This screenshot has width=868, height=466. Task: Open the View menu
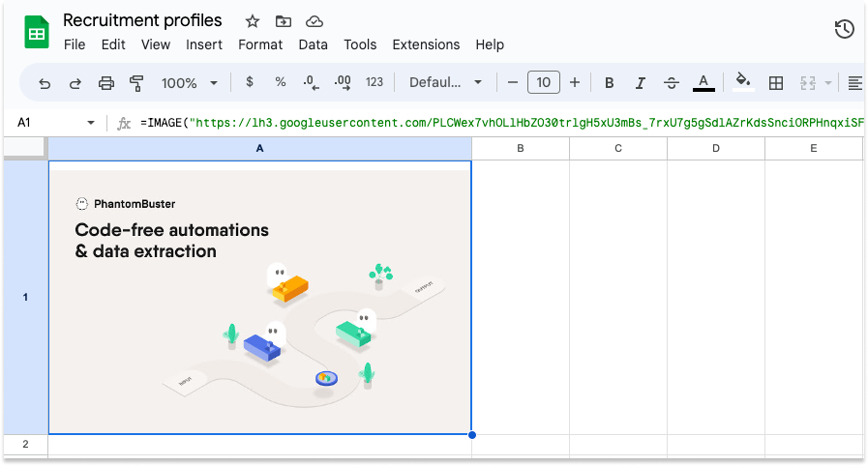pyautogui.click(x=156, y=44)
